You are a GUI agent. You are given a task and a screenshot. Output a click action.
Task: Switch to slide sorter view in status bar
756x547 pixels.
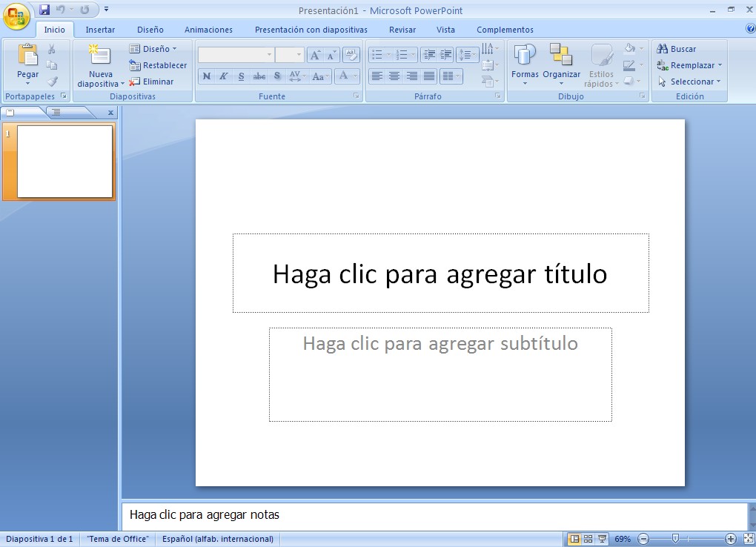coord(588,539)
